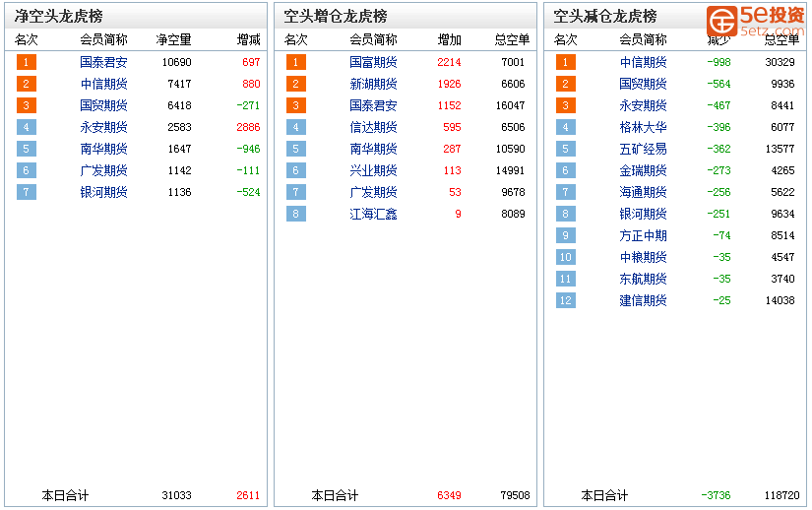This screenshot has width=812, height=510.
Task: Select 南华期货 in the 空头增仓龙虎榜 panel
Action: (373, 149)
